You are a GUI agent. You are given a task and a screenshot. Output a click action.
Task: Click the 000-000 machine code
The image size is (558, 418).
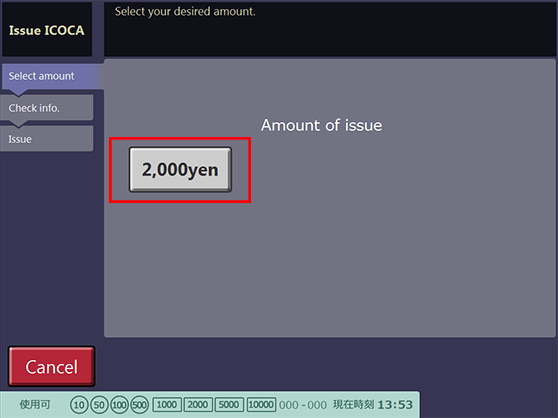pyautogui.click(x=303, y=405)
